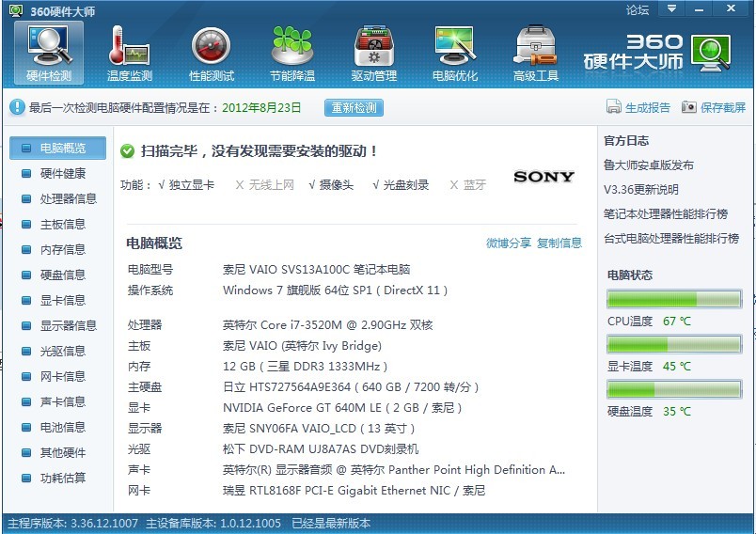The image size is (756, 534).
Task: Click the blue info exclamation icon
Action: 17,107
